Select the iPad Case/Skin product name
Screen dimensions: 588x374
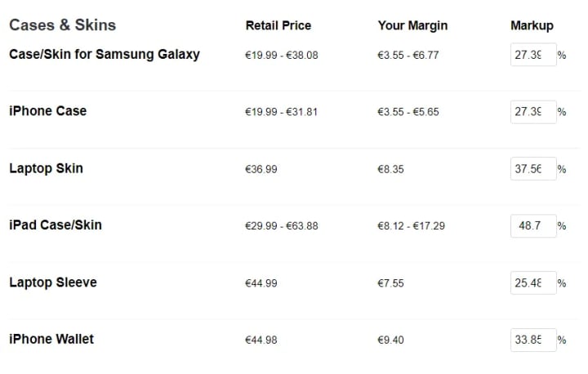point(56,225)
